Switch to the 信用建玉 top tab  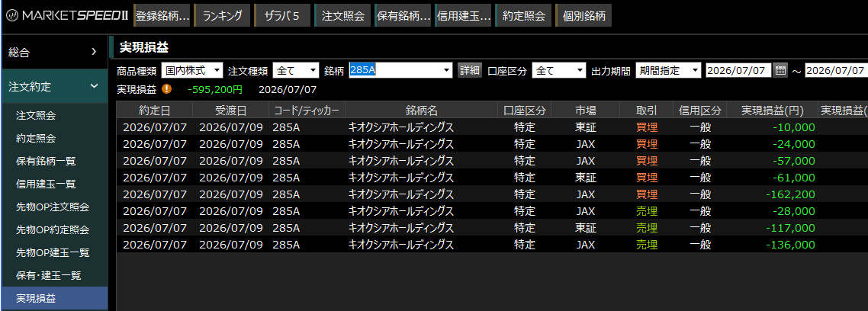click(x=463, y=15)
